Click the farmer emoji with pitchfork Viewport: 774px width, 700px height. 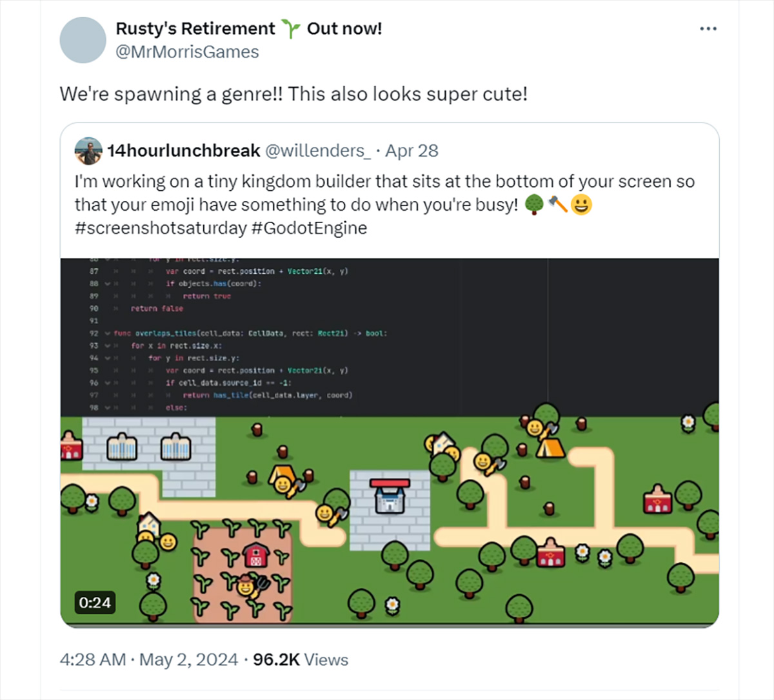250,585
